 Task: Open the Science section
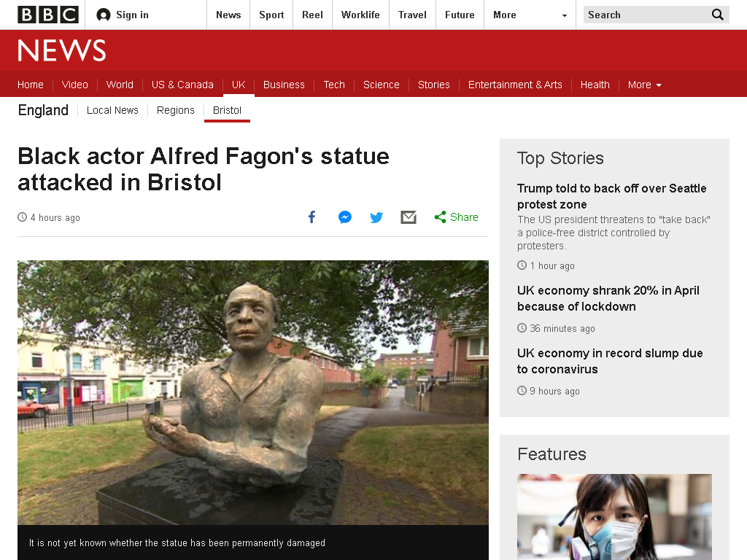tap(381, 85)
